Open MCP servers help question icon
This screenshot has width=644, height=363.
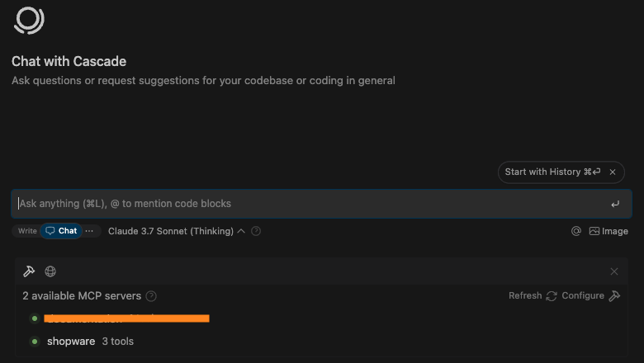coord(151,295)
